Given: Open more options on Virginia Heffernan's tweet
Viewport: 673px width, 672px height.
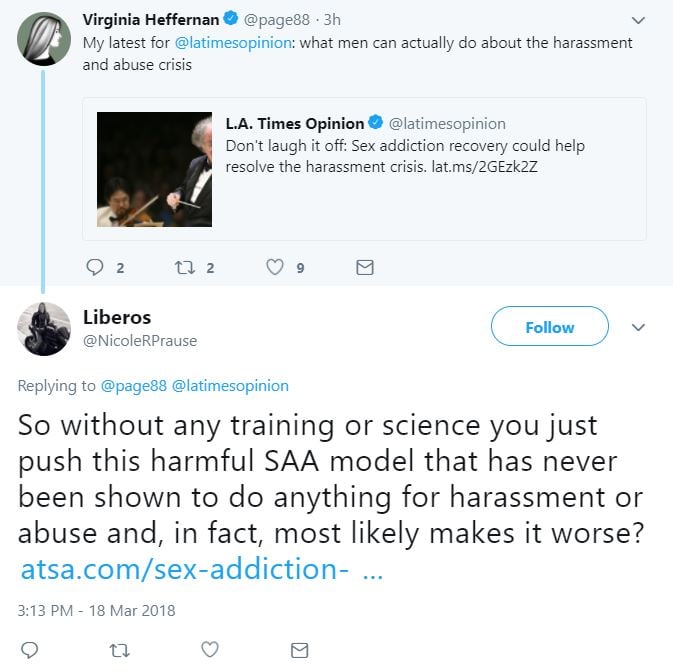Looking at the screenshot, I should tap(640, 19).
